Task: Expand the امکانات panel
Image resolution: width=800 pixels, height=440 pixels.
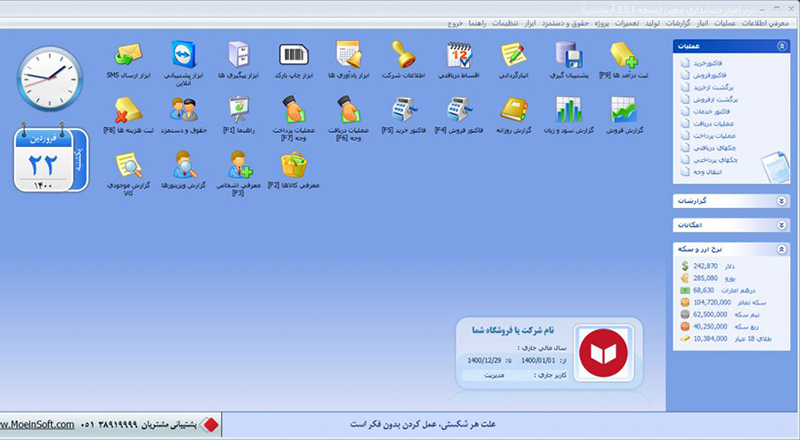Action: [782, 225]
